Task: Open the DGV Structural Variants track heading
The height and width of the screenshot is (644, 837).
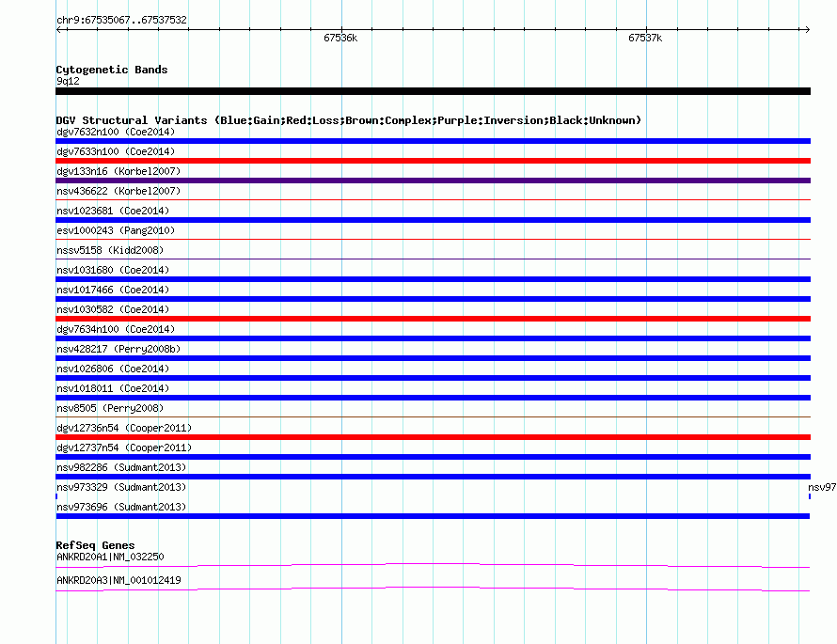Action: (x=349, y=120)
